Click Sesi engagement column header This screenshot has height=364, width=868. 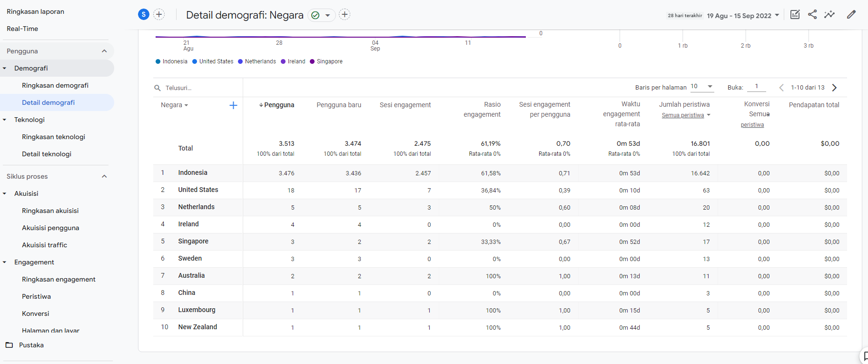pyautogui.click(x=405, y=105)
